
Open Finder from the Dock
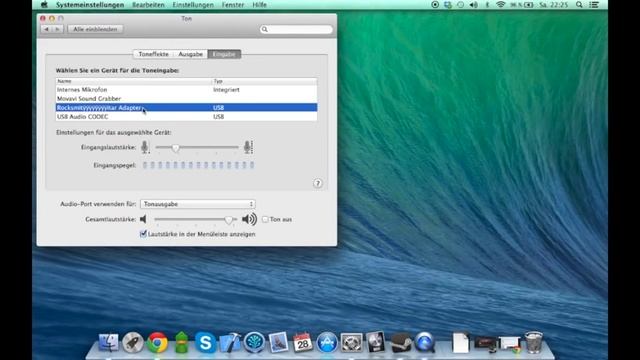pos(109,342)
